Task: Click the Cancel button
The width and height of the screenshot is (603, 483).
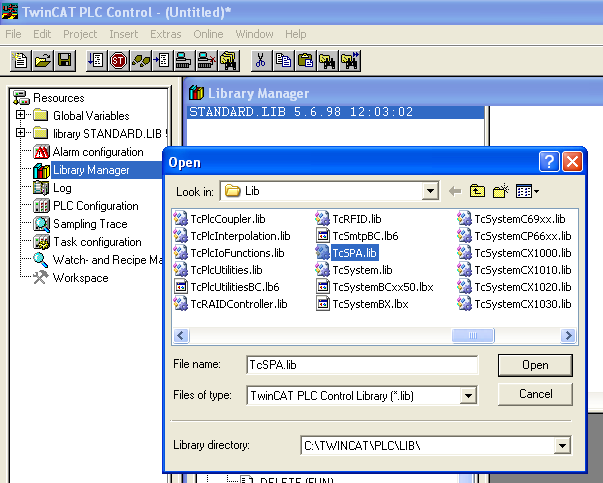Action: pos(535,394)
